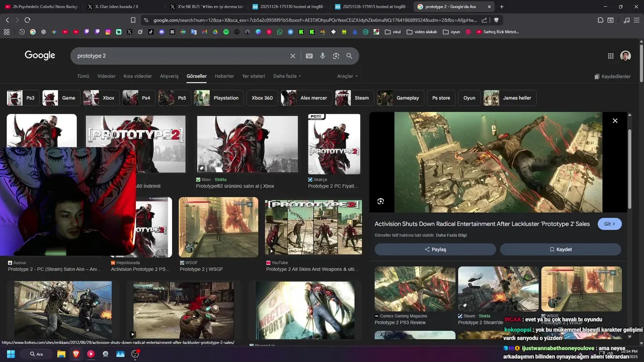
Task: Reload the page with the refresh icon
Action: click(x=27, y=20)
